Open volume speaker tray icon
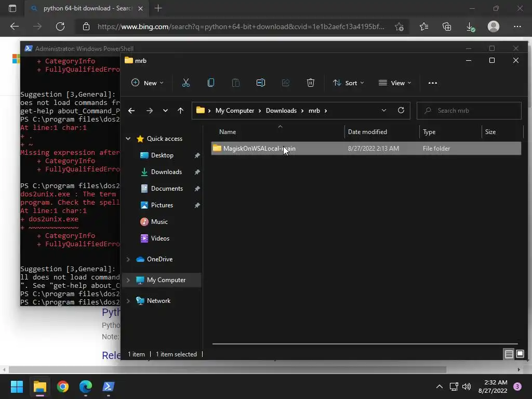 tap(467, 387)
